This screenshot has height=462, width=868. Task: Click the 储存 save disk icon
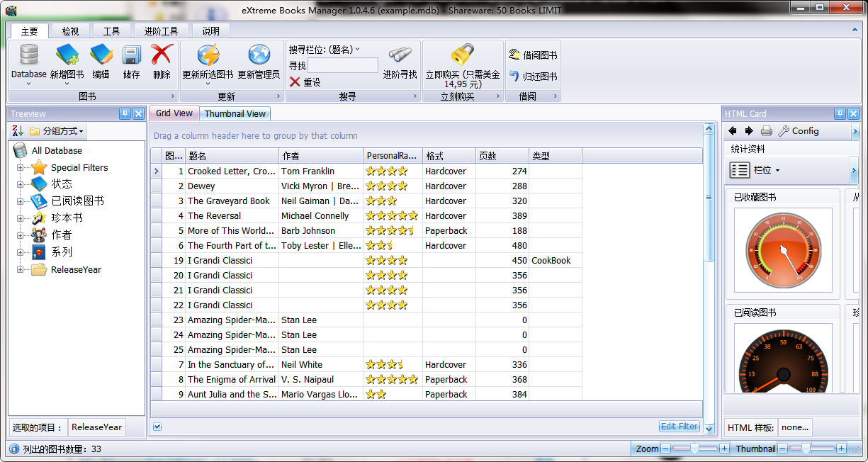(x=132, y=55)
